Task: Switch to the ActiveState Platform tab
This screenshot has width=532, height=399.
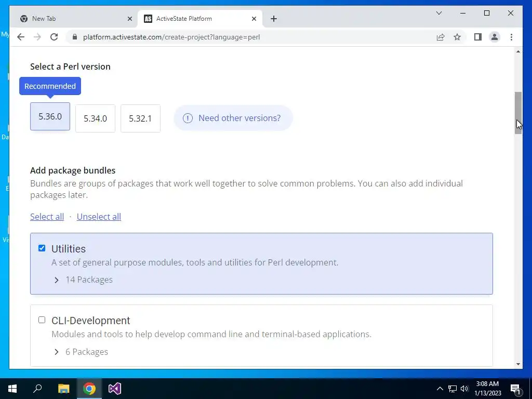Action: (x=200, y=19)
